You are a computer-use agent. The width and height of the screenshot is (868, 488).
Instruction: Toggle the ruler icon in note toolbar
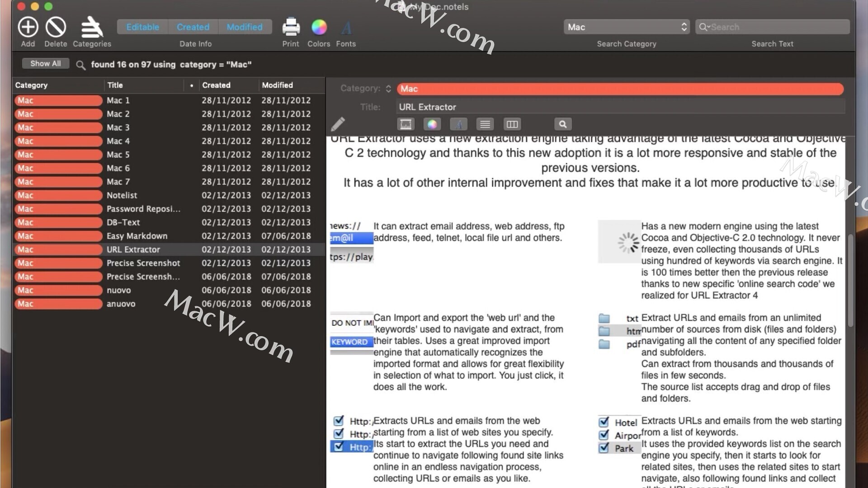pyautogui.click(x=406, y=124)
